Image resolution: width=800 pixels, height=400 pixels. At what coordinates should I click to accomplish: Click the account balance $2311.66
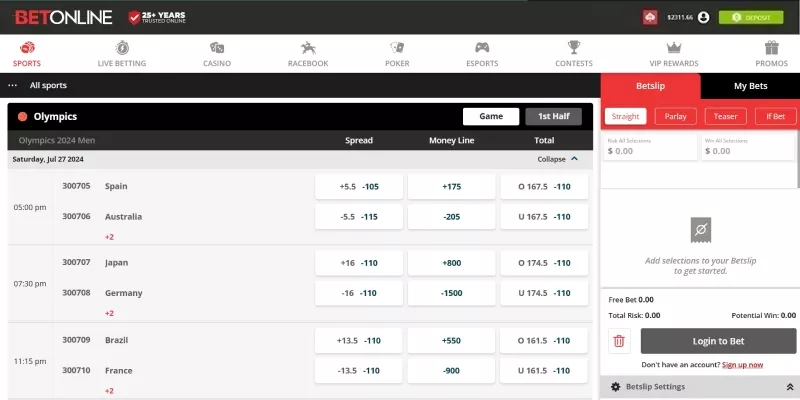coord(680,17)
